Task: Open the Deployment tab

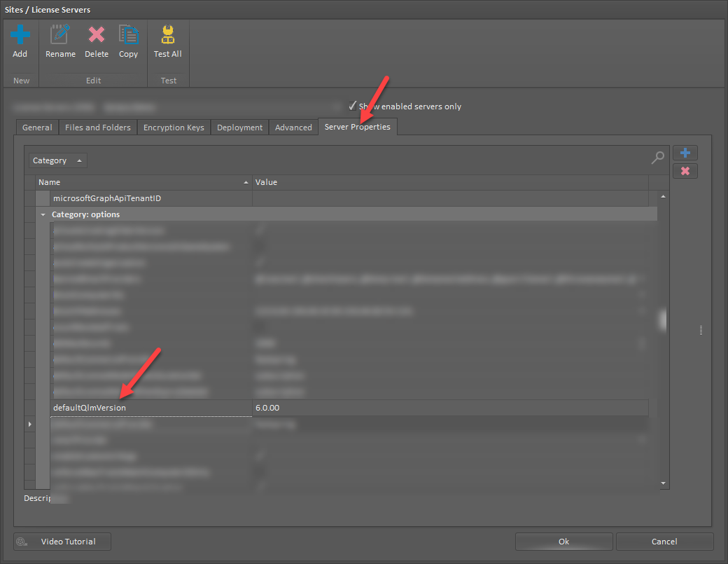Action: [x=239, y=127]
